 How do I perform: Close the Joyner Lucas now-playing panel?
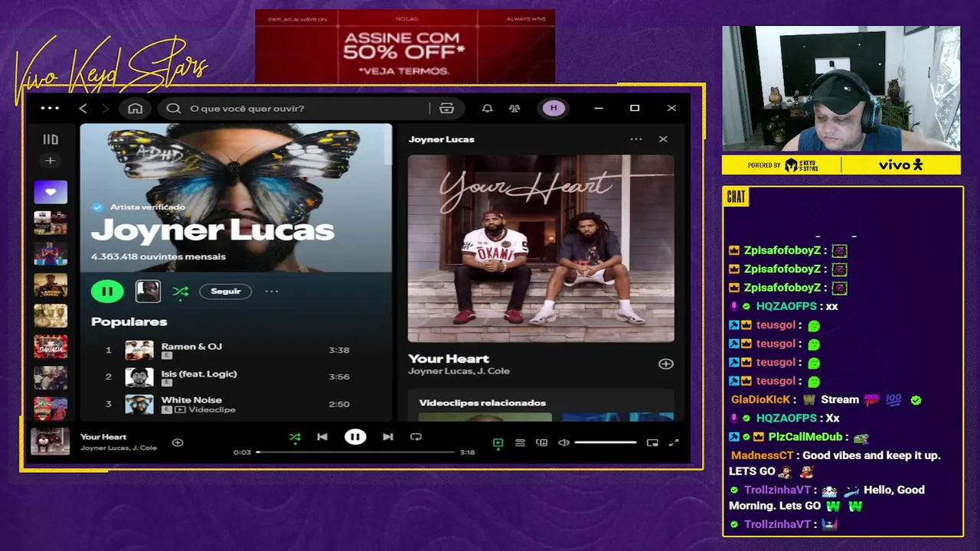[x=663, y=139]
